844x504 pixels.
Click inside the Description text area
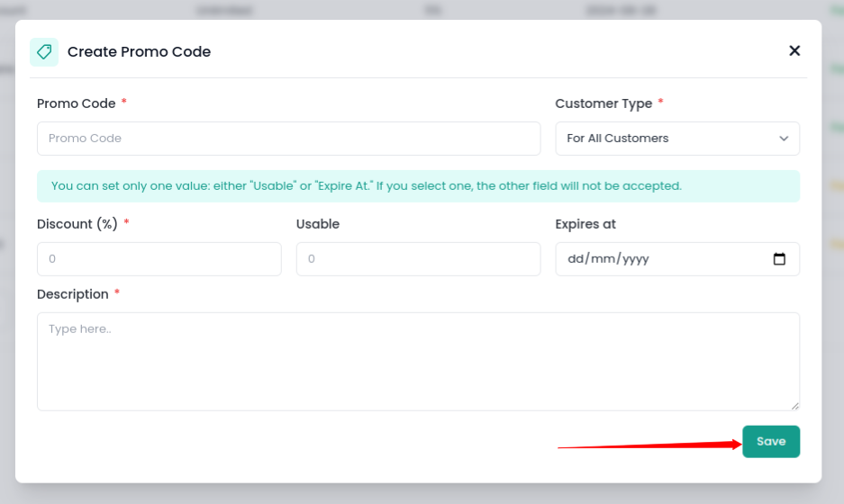tap(418, 362)
